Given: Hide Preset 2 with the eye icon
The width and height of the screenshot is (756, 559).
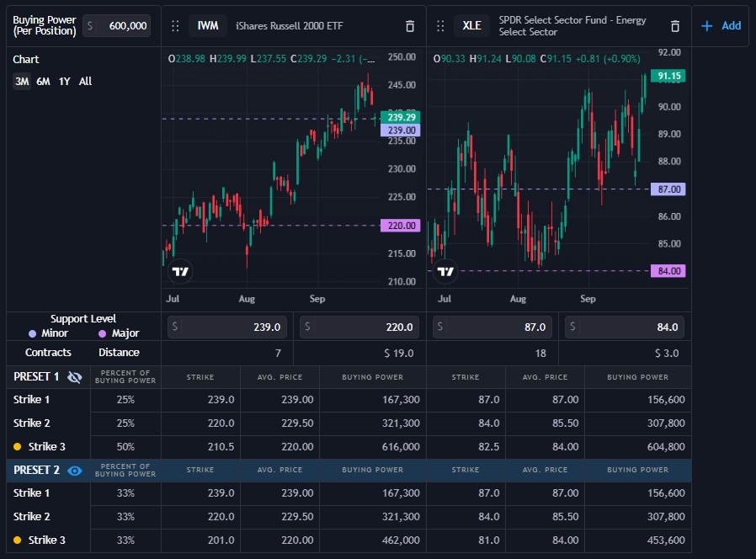Looking at the screenshot, I should click(x=74, y=471).
